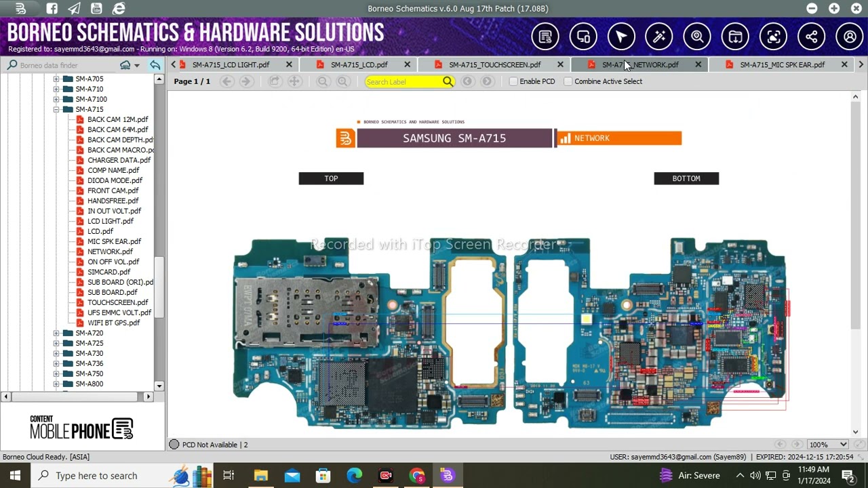Viewport: 868px width, 488px height.
Task: Close the SM-A715_LCD.pdf tab
Action: pos(407,65)
